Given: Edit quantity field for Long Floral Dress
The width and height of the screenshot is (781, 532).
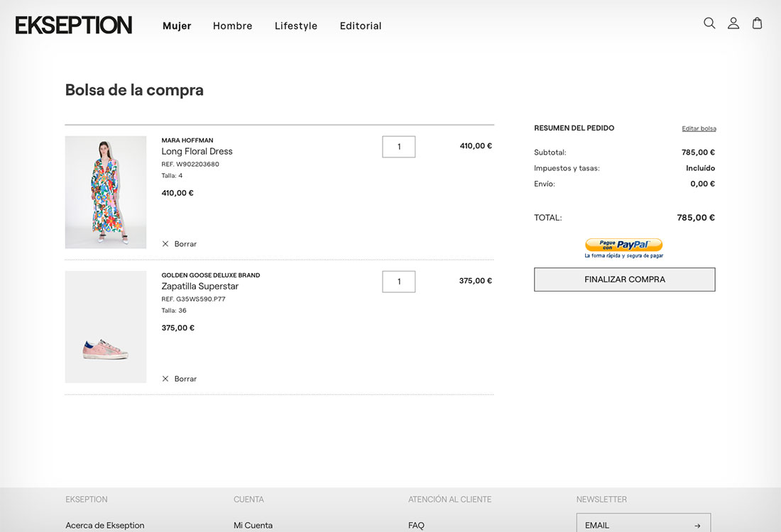Looking at the screenshot, I should point(398,147).
